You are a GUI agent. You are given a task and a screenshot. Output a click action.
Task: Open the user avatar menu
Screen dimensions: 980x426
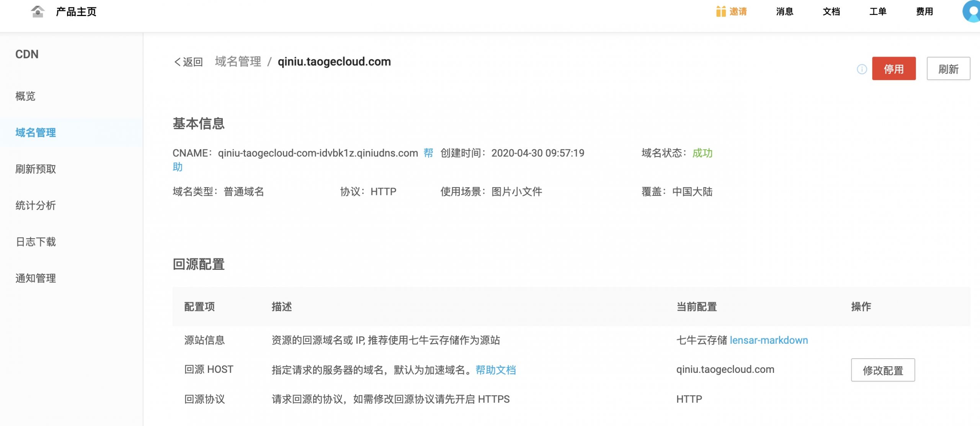pyautogui.click(x=972, y=11)
